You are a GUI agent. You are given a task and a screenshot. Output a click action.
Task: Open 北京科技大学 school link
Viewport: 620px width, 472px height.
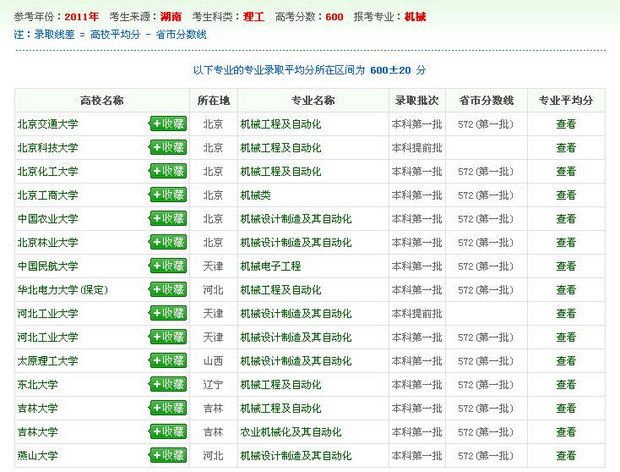(48, 148)
